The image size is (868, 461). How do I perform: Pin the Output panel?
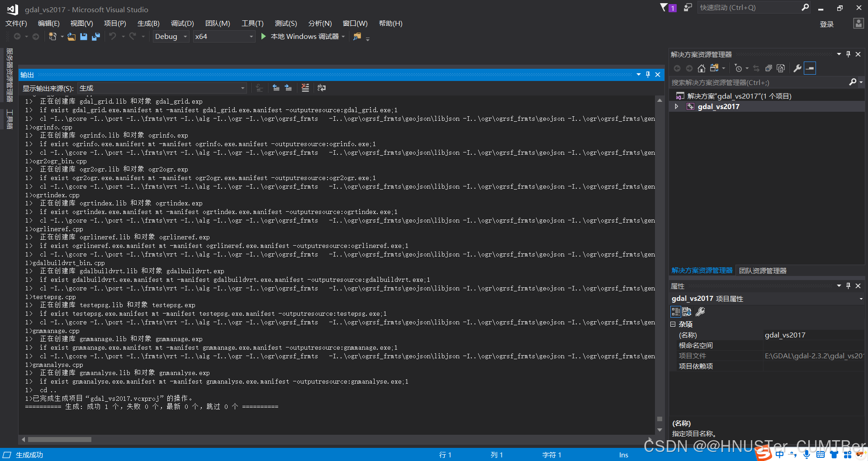tap(648, 75)
